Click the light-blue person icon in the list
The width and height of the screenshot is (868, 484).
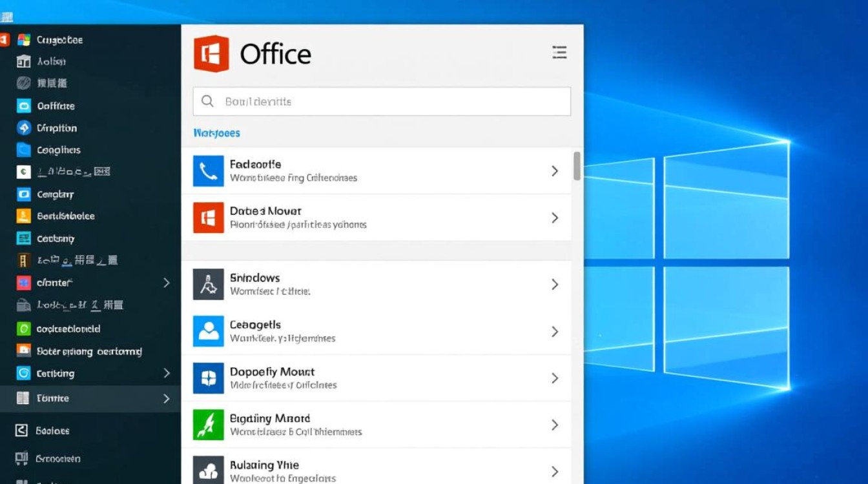209,332
